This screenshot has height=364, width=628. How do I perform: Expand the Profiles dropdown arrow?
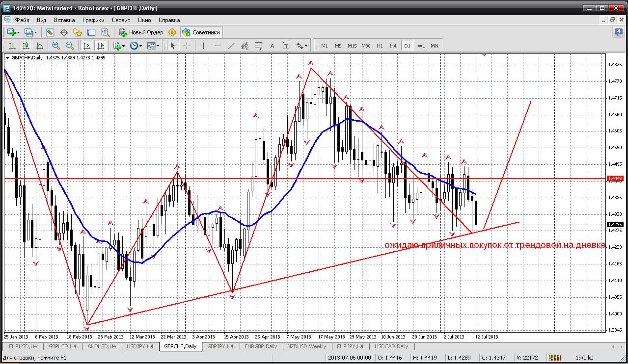pos(36,32)
